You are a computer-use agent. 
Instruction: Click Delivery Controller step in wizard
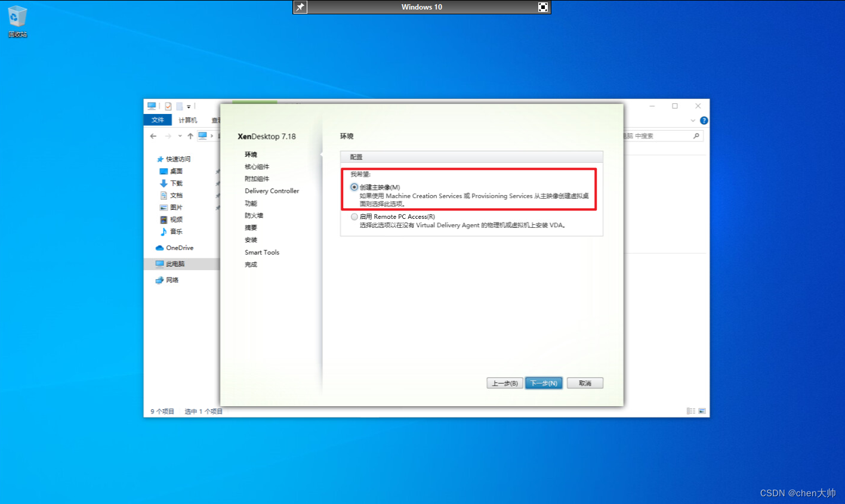272,191
